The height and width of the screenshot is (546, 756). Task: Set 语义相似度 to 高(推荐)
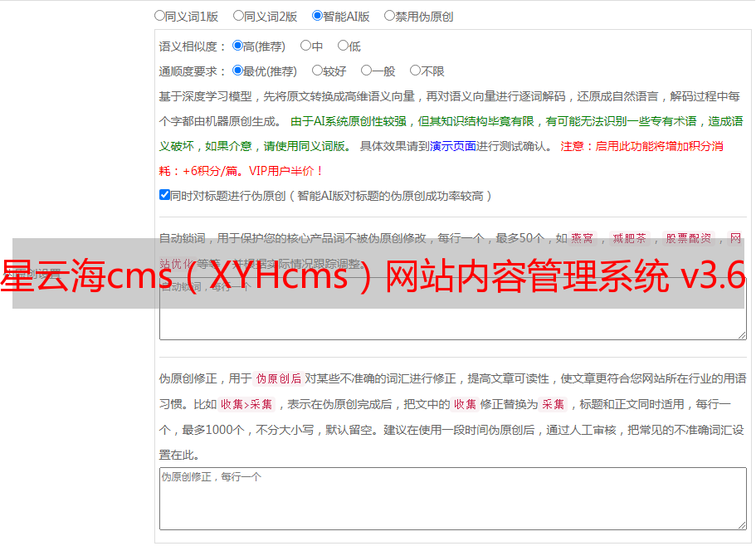[237, 46]
